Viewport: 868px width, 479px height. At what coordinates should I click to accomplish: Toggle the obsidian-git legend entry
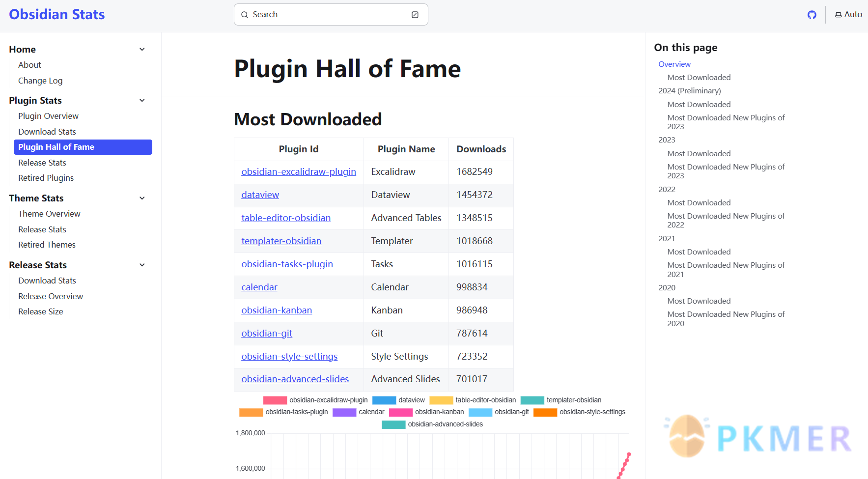pos(499,412)
